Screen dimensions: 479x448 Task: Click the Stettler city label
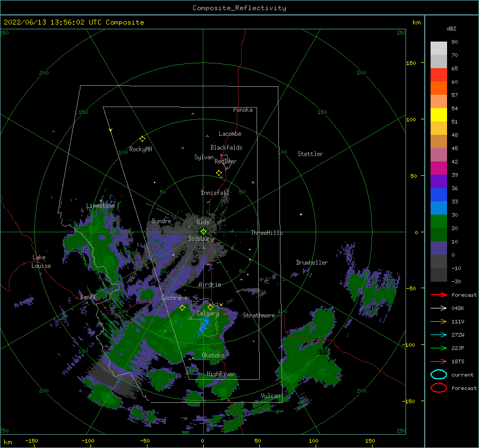click(x=310, y=154)
